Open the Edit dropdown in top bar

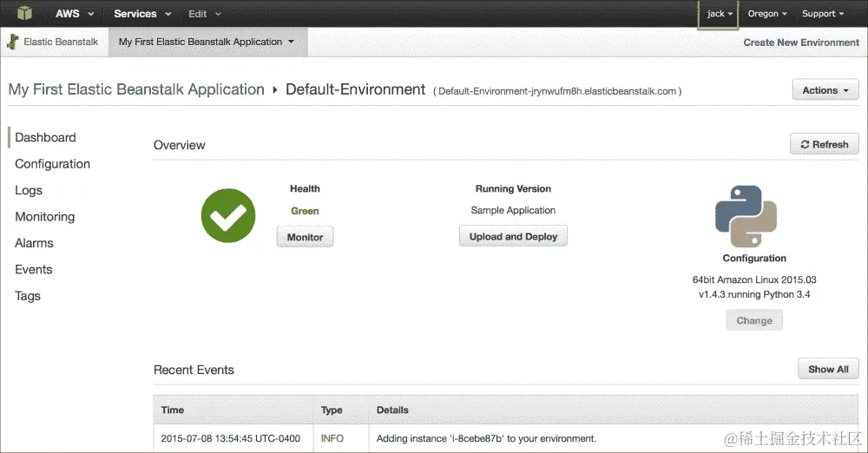tap(204, 13)
